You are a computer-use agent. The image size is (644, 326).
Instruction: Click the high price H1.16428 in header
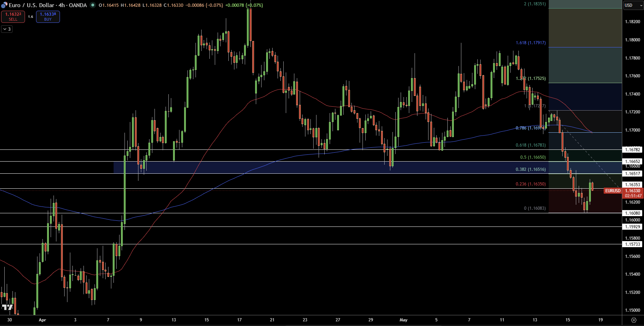[130, 5]
